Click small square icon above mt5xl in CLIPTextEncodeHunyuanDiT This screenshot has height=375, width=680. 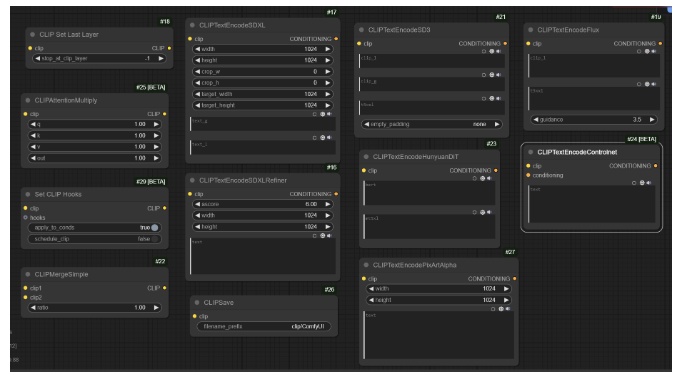(x=474, y=212)
